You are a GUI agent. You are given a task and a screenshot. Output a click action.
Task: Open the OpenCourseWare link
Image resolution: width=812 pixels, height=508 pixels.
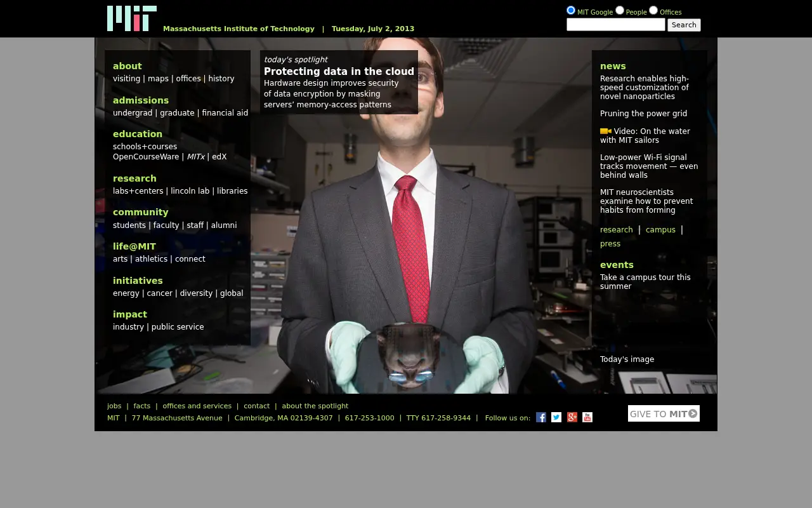[146, 157]
